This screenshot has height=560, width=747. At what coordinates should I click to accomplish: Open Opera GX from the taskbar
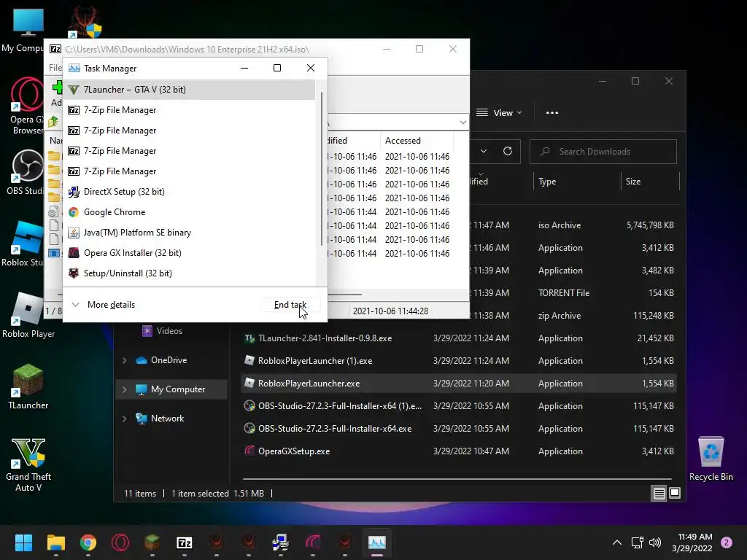(x=120, y=542)
